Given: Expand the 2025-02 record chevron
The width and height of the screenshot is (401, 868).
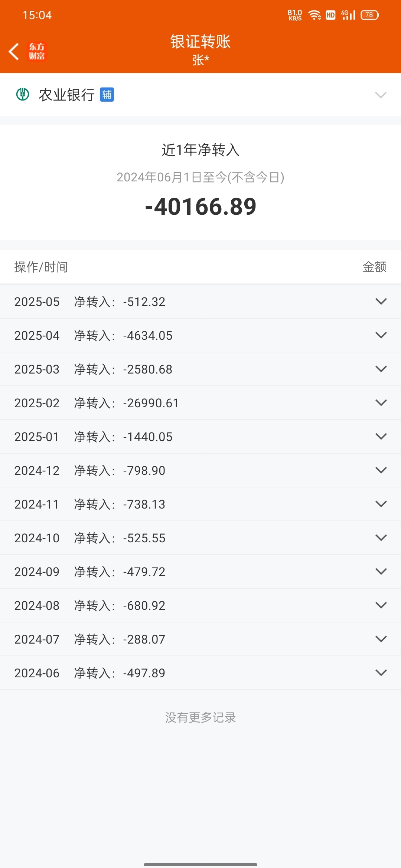Looking at the screenshot, I should (x=381, y=402).
